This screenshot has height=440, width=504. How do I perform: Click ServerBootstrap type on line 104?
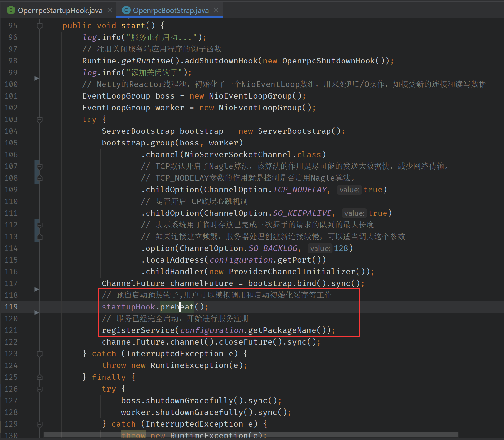pyautogui.click(x=138, y=131)
